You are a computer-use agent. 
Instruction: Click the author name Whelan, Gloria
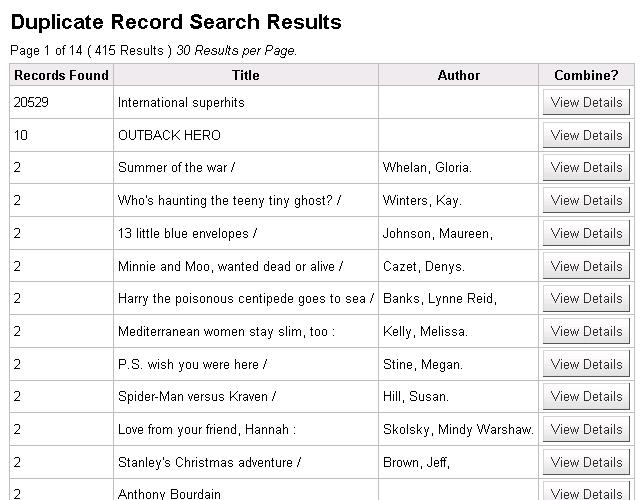coord(427,167)
